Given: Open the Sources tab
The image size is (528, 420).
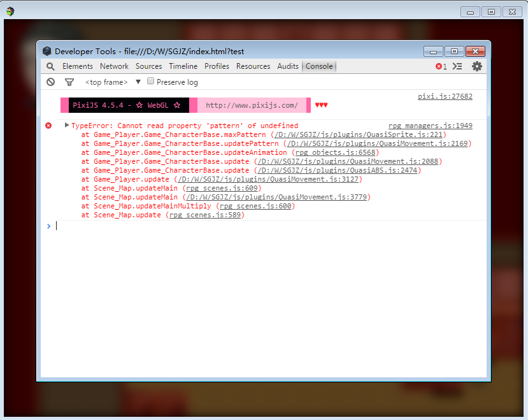Looking at the screenshot, I should pyautogui.click(x=149, y=66).
